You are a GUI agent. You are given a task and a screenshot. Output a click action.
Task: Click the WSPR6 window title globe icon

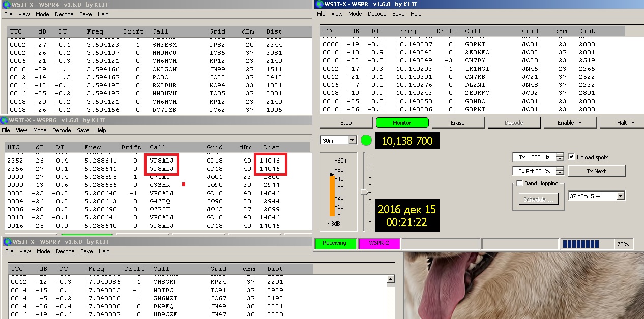[5, 120]
